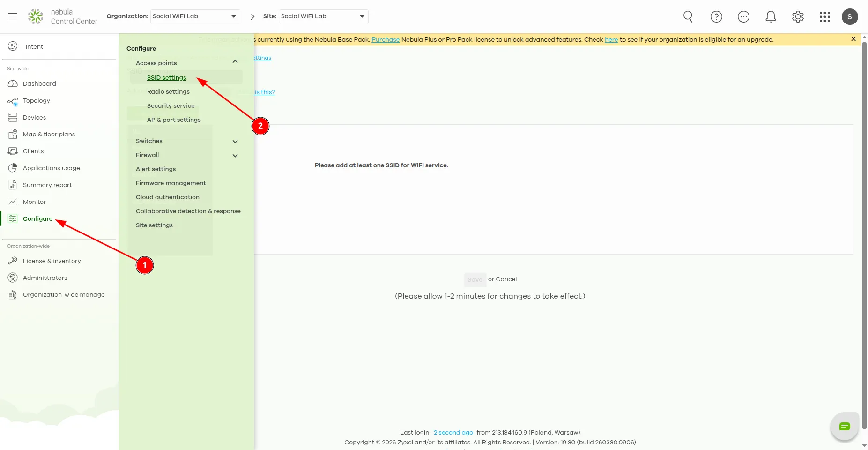The image size is (868, 450).
Task: Click the Topology label
Action: coord(37,100)
